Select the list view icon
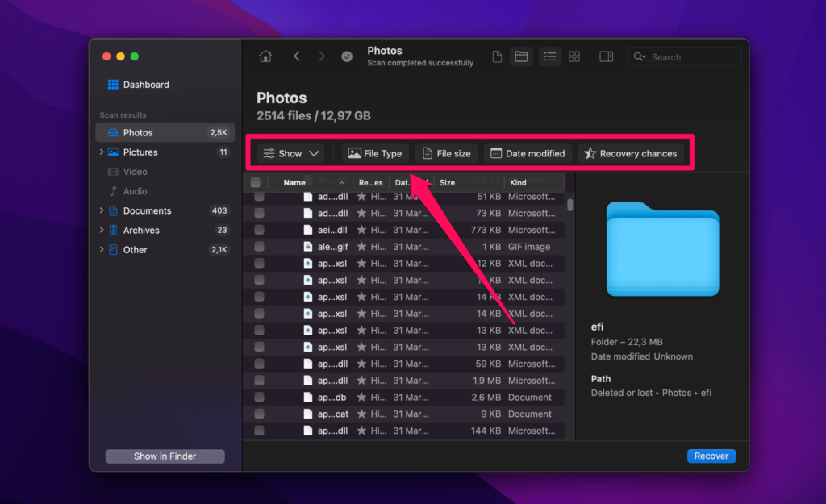 coord(550,56)
